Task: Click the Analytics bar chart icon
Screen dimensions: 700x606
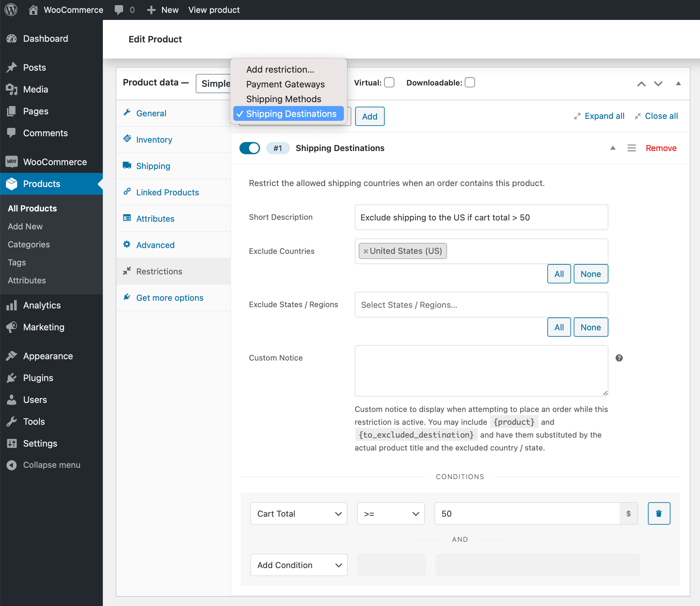Action: pos(12,305)
